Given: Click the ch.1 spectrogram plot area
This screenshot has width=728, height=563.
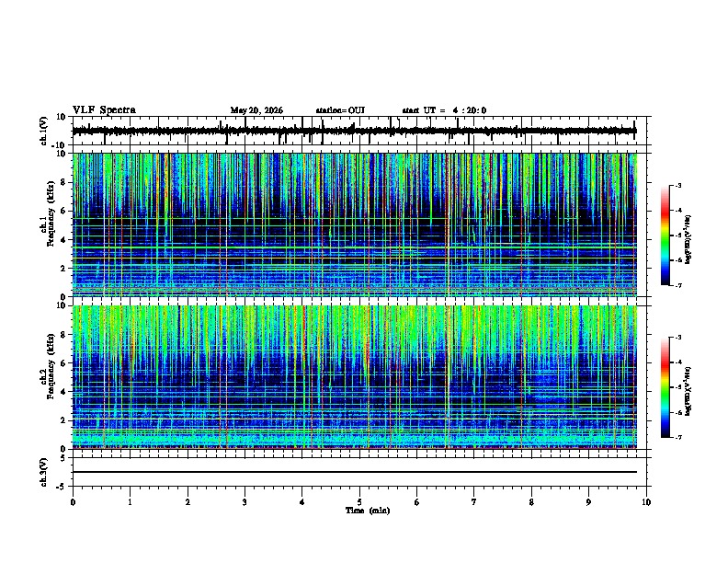Looking at the screenshot, I should [354, 224].
